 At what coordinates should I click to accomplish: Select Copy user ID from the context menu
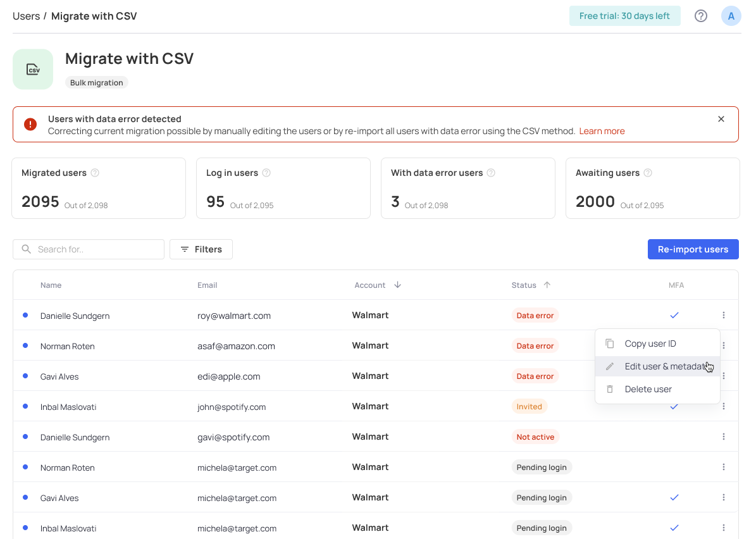[x=651, y=343]
